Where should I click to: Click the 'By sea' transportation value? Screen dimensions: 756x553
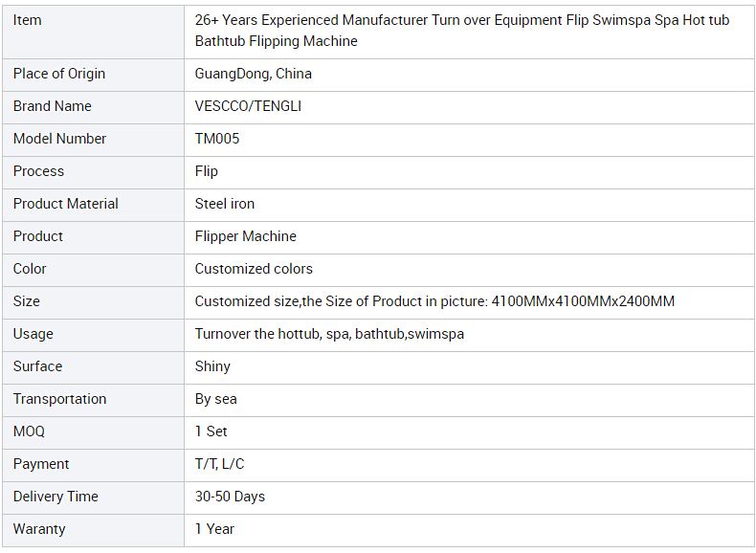(x=215, y=399)
